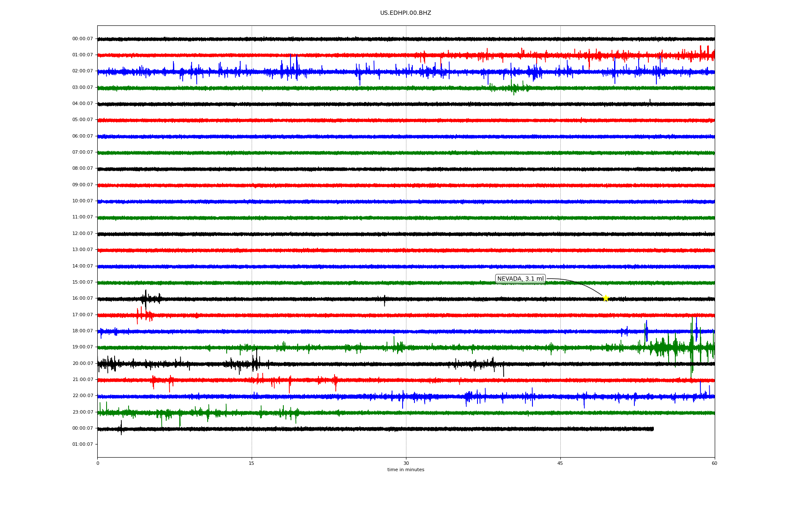Click the 60 tick on the x-axis
Viewport: 812px width, 508px height.
coord(714,463)
